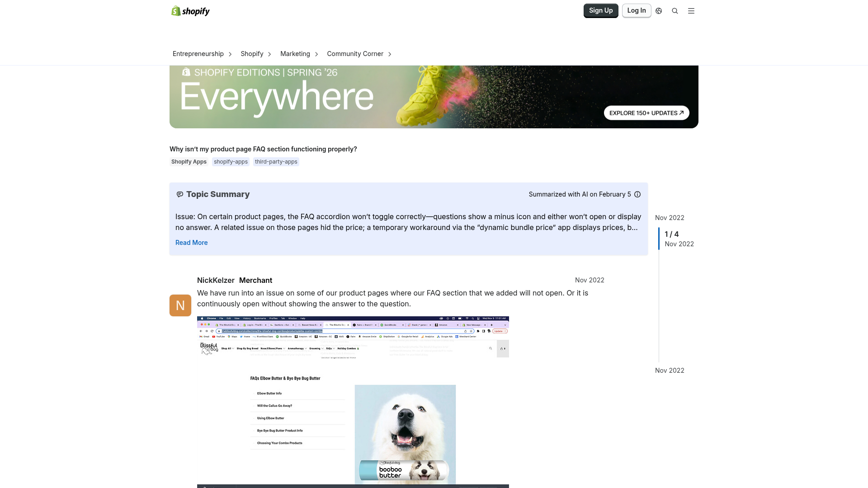Expand chevron next to Community Corner

(x=390, y=54)
